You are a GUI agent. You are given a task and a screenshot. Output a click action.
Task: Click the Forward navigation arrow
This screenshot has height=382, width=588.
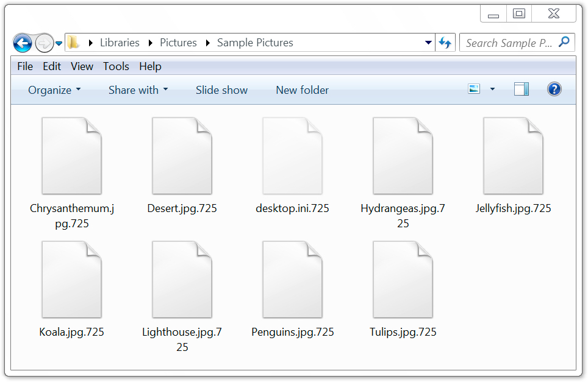[x=44, y=43]
